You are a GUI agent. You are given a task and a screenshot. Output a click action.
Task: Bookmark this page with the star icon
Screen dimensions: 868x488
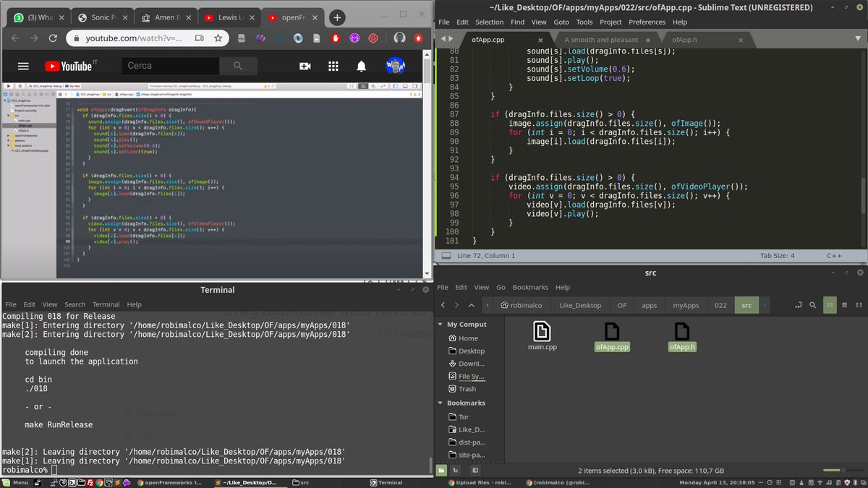point(218,38)
